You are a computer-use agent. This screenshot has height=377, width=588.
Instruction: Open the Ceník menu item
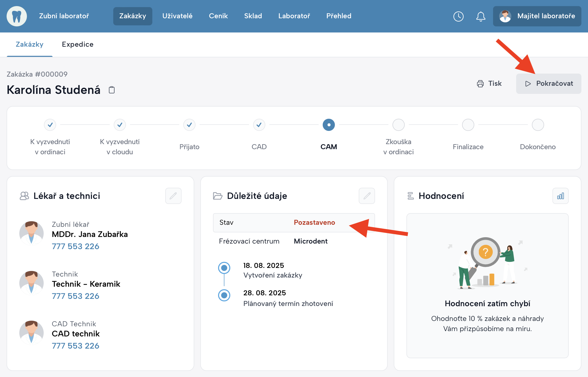(218, 16)
